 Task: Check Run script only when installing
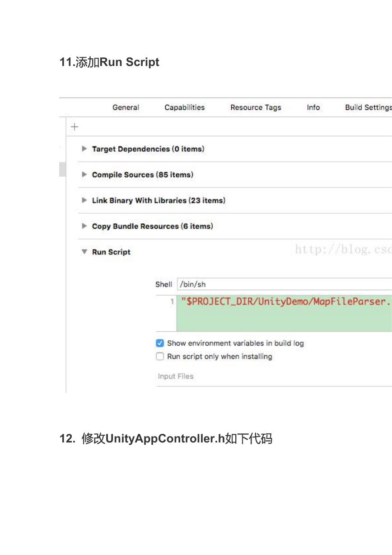tap(160, 356)
